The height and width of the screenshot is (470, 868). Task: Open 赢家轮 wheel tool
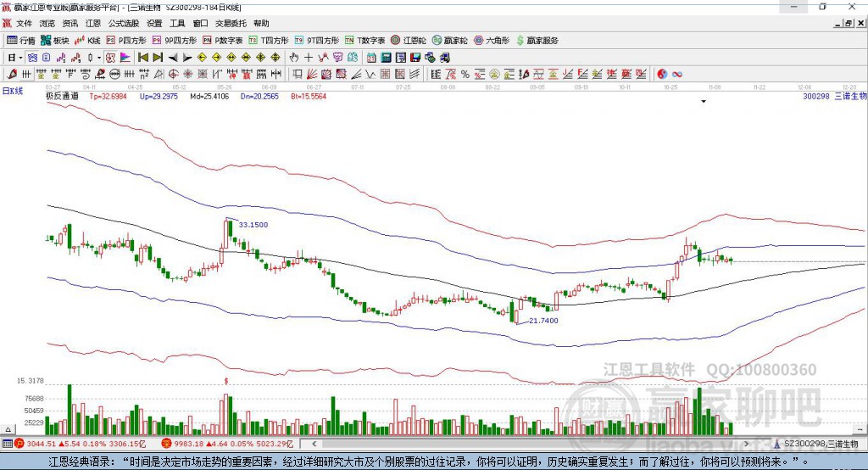click(x=449, y=41)
